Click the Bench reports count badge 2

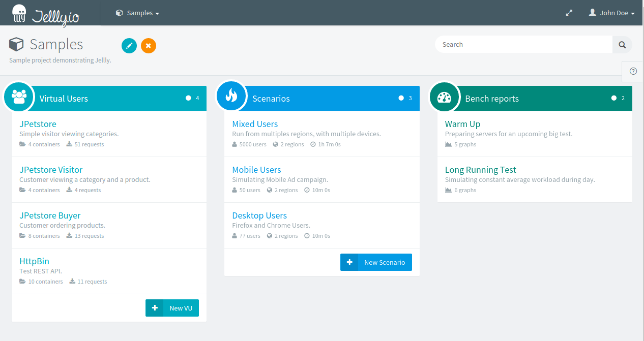(x=618, y=98)
